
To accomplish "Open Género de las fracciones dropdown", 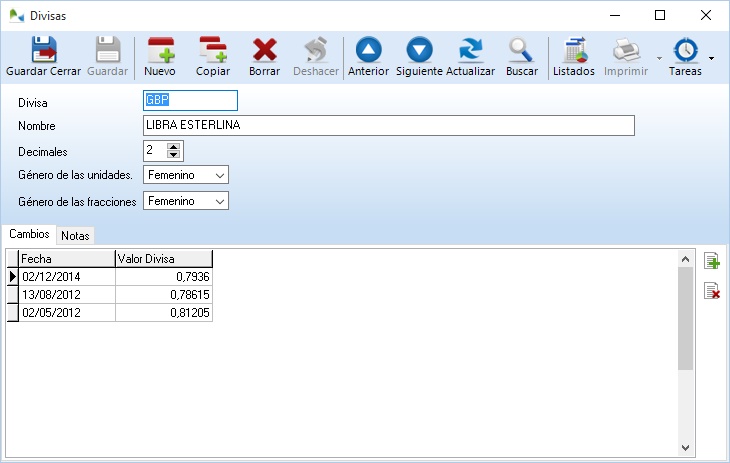I will [220, 201].
